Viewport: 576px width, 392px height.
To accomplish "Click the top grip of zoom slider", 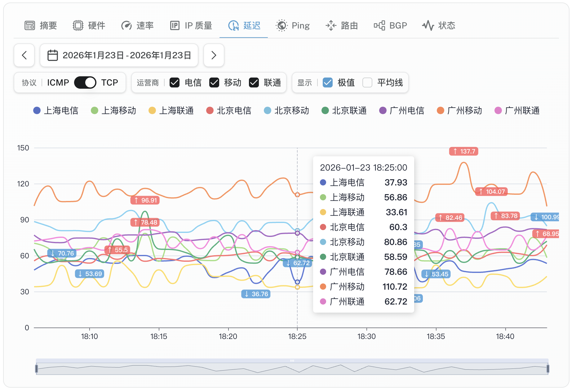I will click(x=292, y=361).
